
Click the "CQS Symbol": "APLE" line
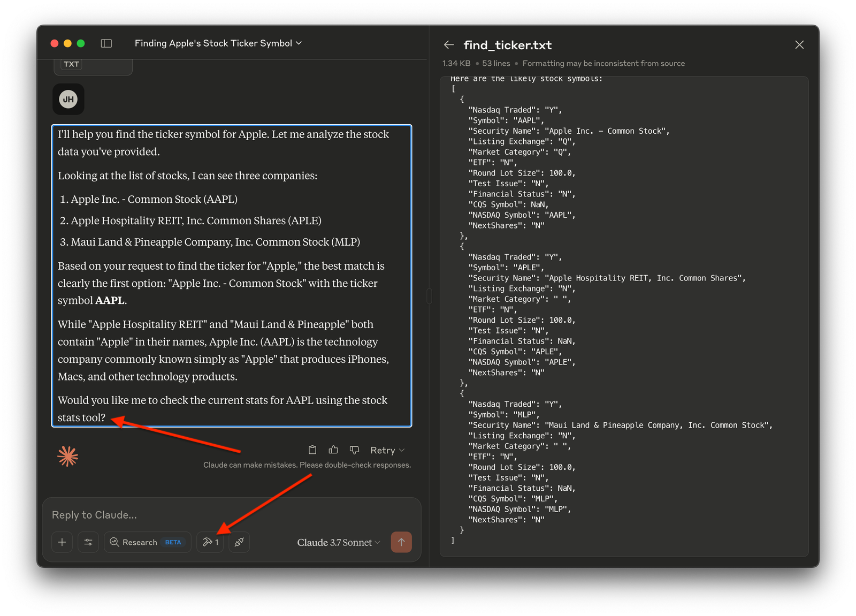point(515,352)
